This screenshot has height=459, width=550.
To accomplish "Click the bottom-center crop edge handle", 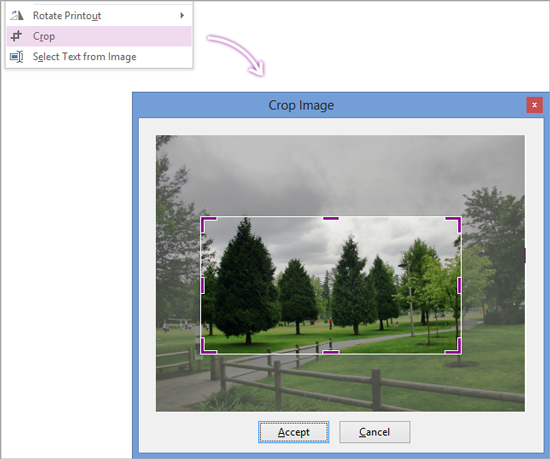I will (331, 352).
